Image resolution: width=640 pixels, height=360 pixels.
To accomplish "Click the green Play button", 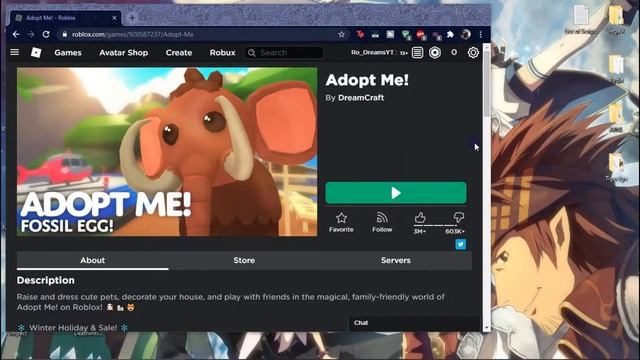I will coord(396,193).
